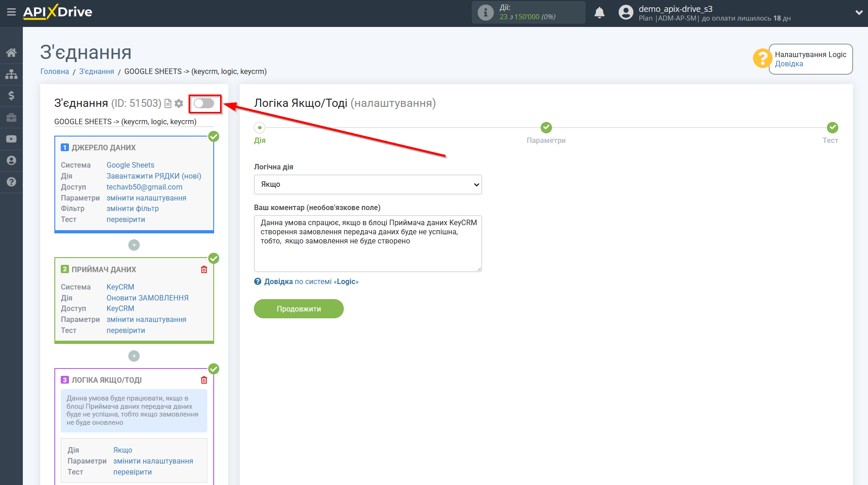Viewport: 868px width, 485px height.
Task: Open the Логічна дія dropdown
Action: (x=368, y=185)
